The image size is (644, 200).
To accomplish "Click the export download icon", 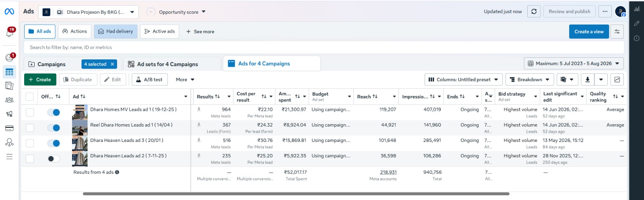I will click(588, 79).
